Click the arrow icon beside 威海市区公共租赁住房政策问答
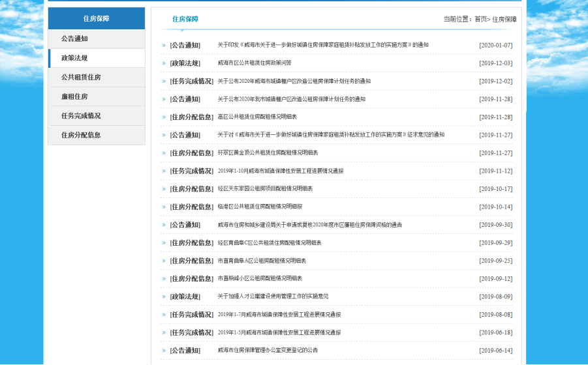 (164, 63)
